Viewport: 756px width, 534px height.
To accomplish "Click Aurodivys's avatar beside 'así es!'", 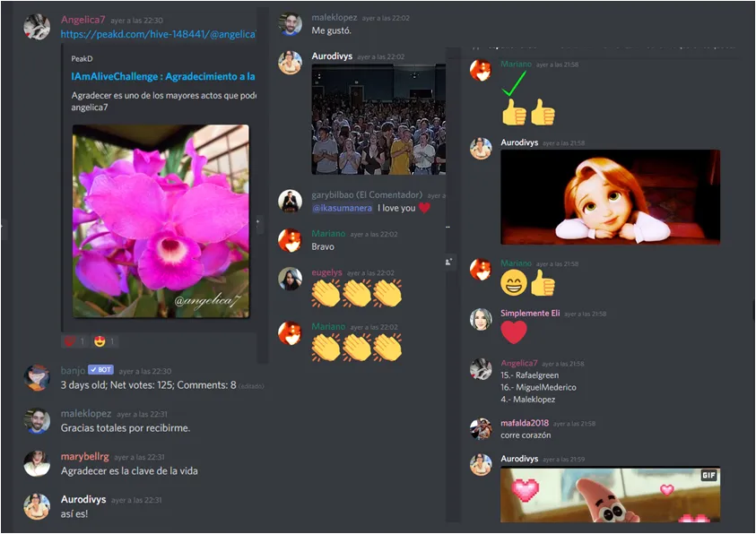I will (x=37, y=506).
